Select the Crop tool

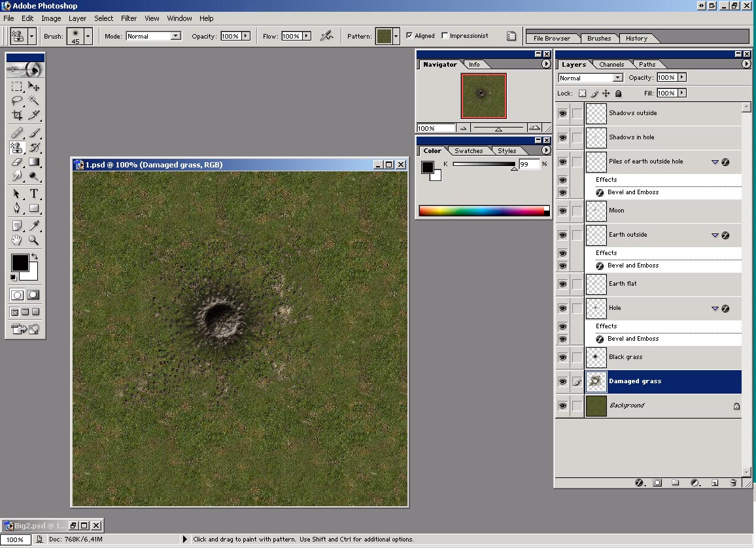point(18,115)
